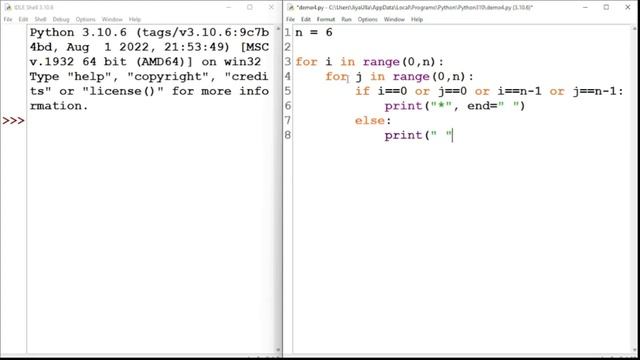Image resolution: width=640 pixels, height=360 pixels.
Task: Open the Edit menu in demo4.py editor
Action: 306,19
